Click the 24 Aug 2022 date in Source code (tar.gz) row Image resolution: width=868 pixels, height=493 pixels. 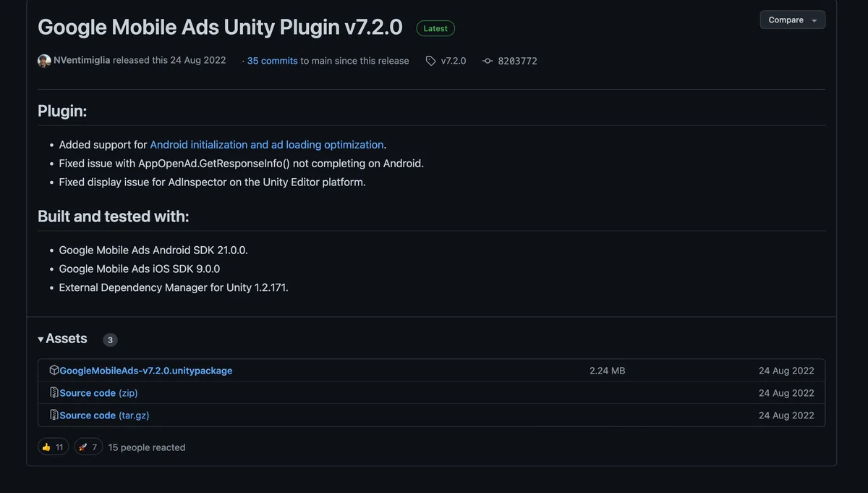[x=786, y=416]
